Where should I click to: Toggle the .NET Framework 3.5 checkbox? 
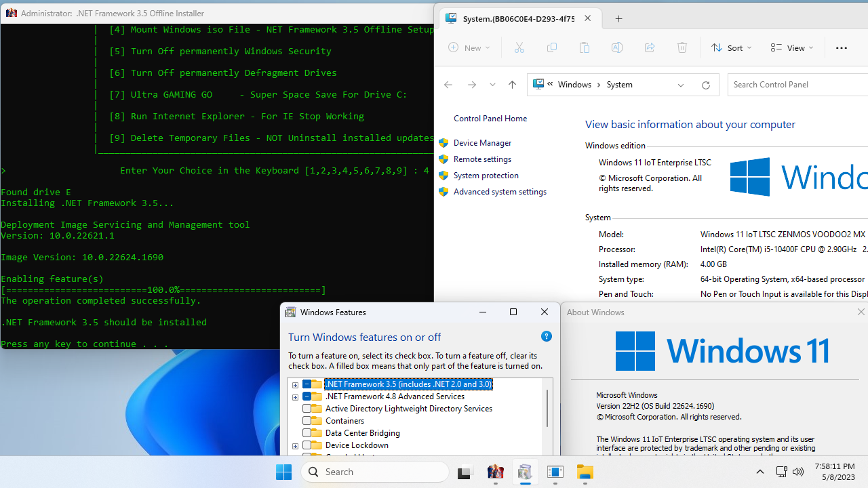pos(307,384)
